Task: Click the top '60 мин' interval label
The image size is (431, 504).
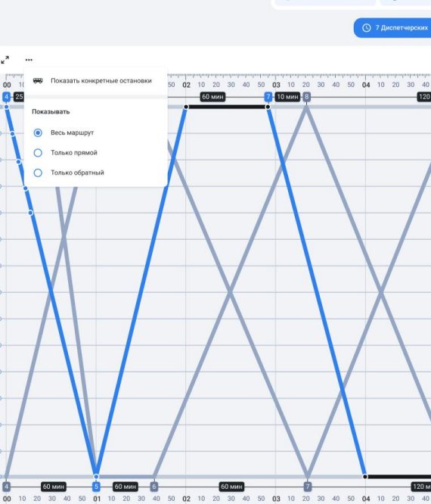Action: pyautogui.click(x=212, y=97)
